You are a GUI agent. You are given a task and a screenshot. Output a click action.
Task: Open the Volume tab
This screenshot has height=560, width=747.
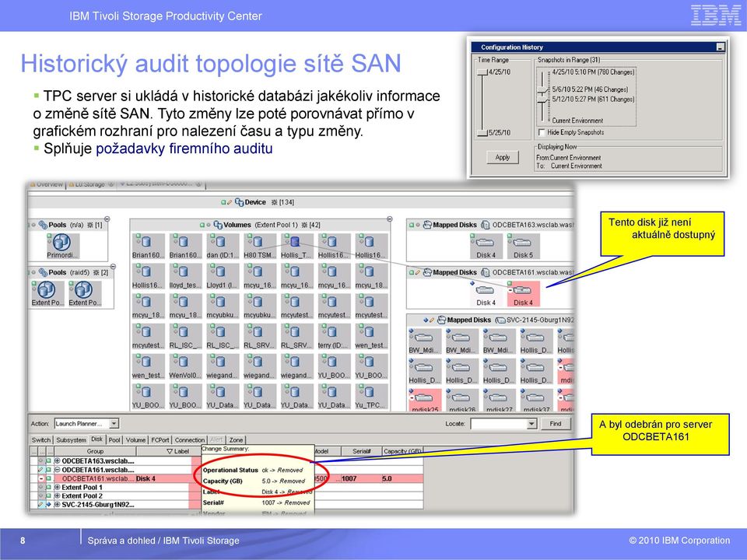(x=135, y=440)
